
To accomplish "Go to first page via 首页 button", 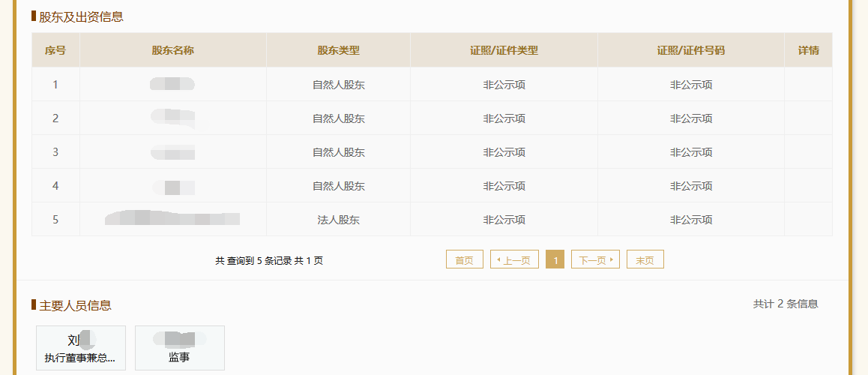I will 465,259.
